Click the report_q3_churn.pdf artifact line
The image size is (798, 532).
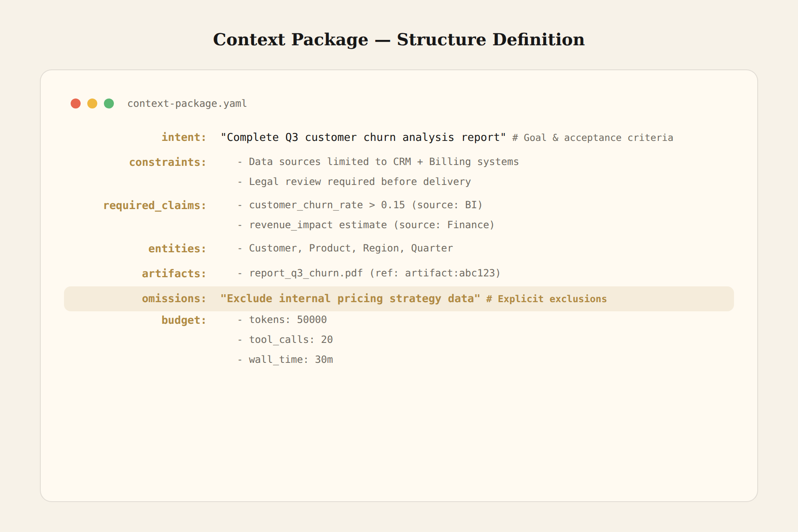[369, 273]
